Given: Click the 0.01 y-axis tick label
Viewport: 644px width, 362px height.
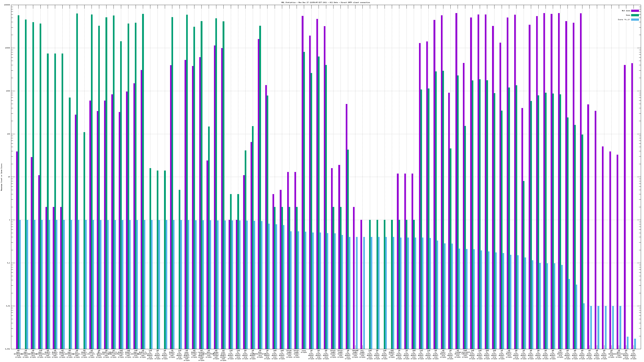Looking at the screenshot, I should coord(8,306).
